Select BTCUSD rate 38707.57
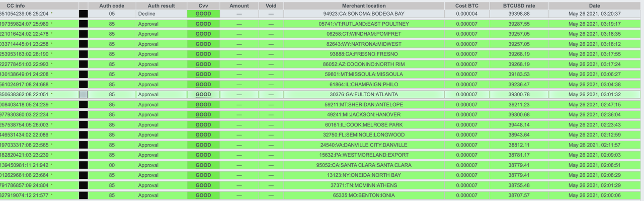Viewport: 644px width, 201px height. [519, 195]
